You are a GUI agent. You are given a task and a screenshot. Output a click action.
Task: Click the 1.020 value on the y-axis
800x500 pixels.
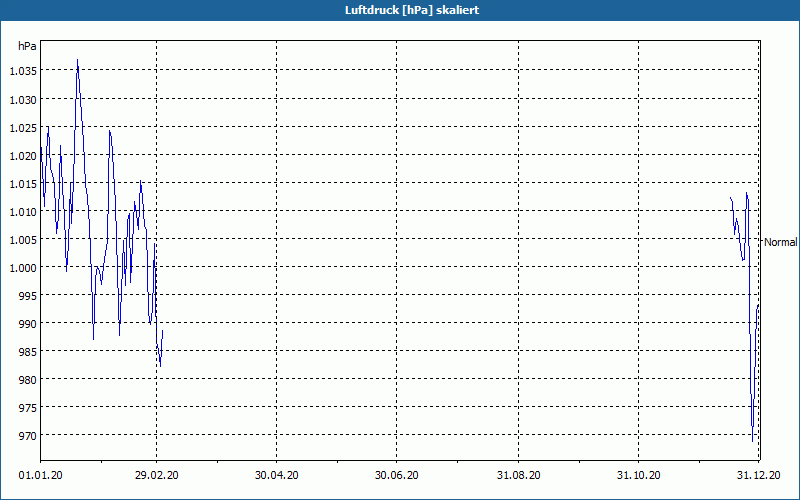click(x=23, y=155)
